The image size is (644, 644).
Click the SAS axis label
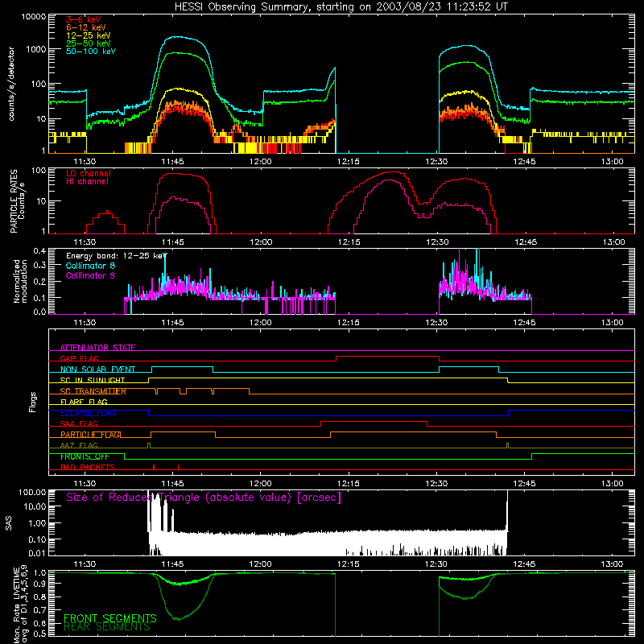click(9, 522)
